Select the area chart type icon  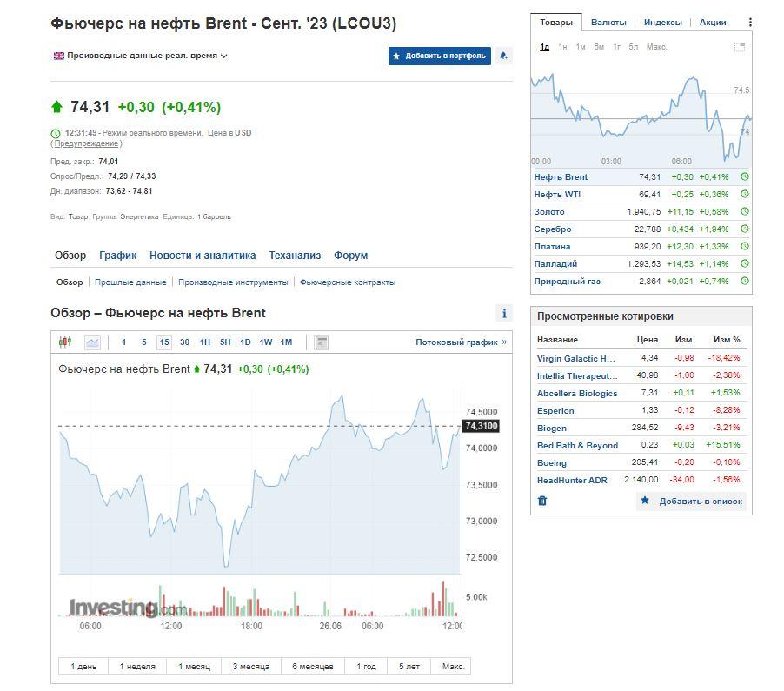tap(92, 342)
